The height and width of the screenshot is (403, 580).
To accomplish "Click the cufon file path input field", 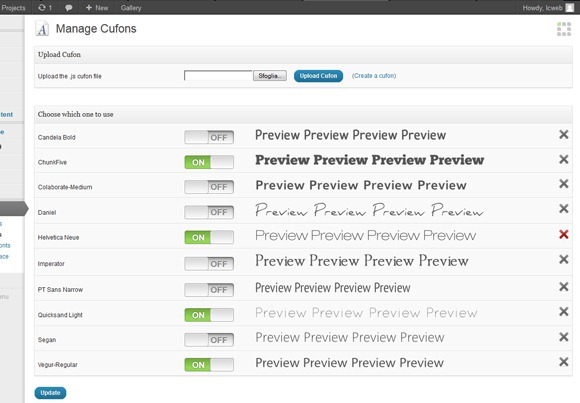I will (x=218, y=75).
